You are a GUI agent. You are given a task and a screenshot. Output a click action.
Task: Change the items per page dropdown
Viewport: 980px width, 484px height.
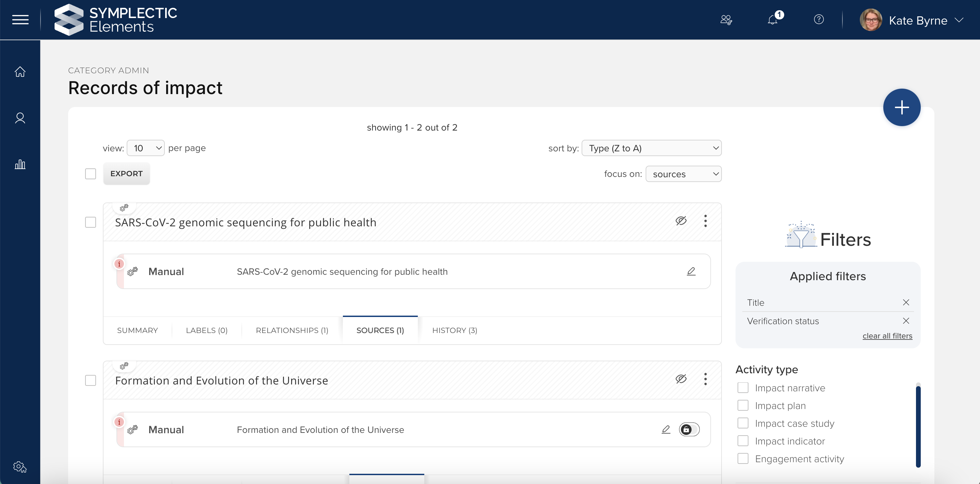(x=146, y=148)
